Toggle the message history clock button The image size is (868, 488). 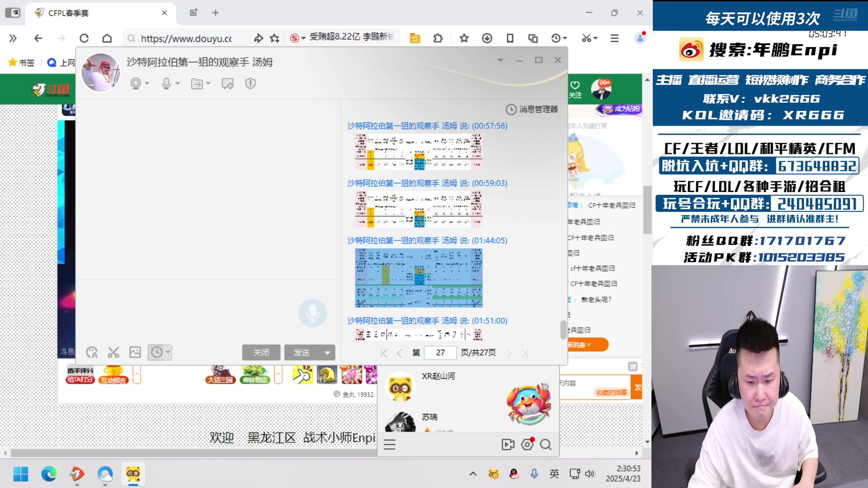[156, 352]
